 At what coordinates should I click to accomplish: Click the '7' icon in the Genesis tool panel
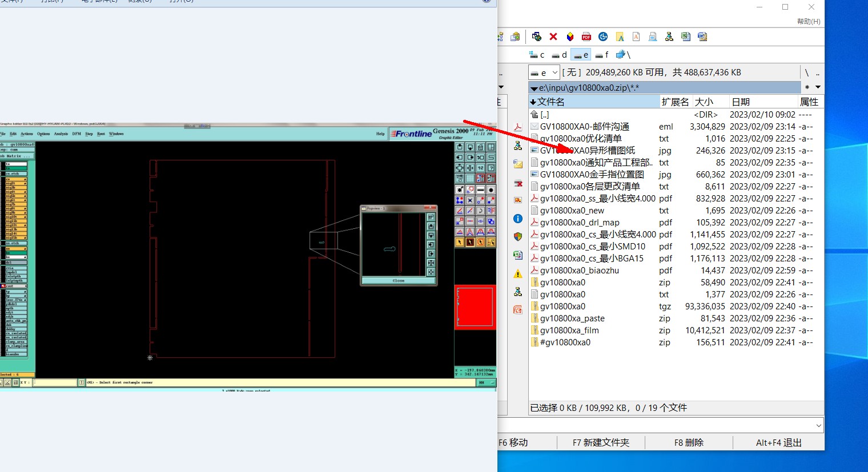491,167
